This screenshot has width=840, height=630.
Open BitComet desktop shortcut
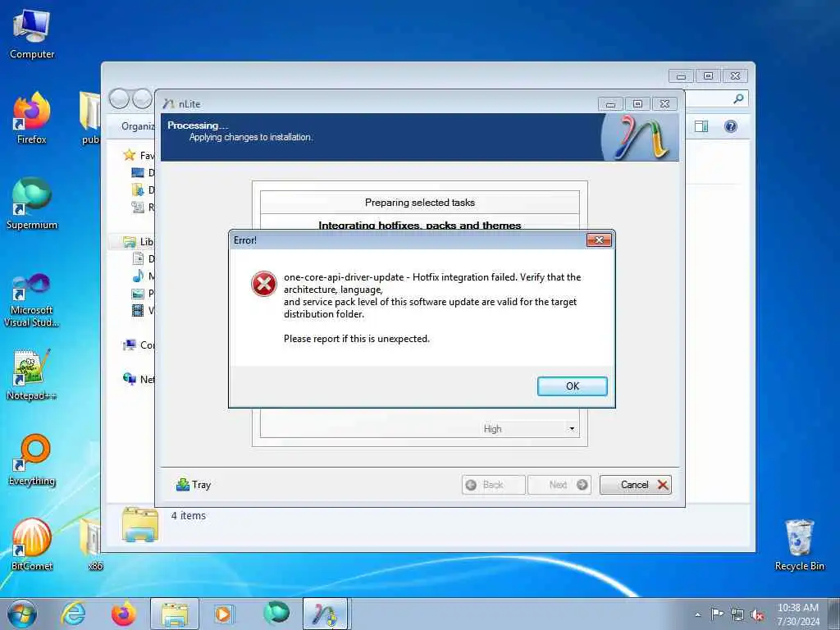click(32, 545)
